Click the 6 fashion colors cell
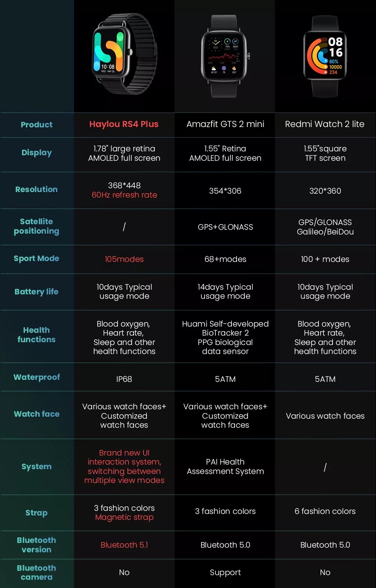 click(325, 511)
